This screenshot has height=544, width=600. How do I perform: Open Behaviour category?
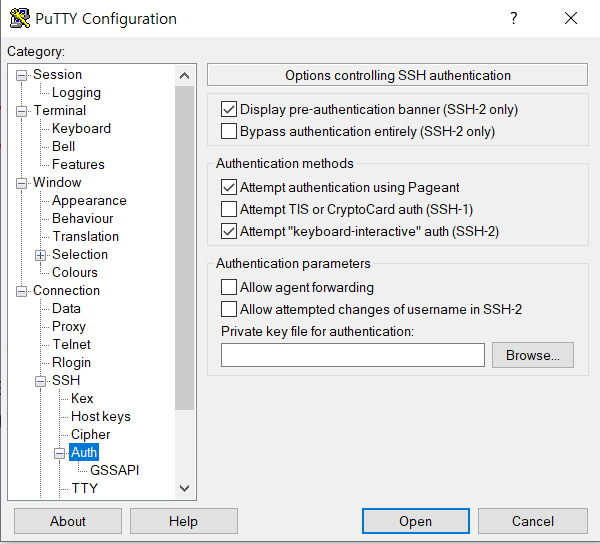(x=83, y=218)
